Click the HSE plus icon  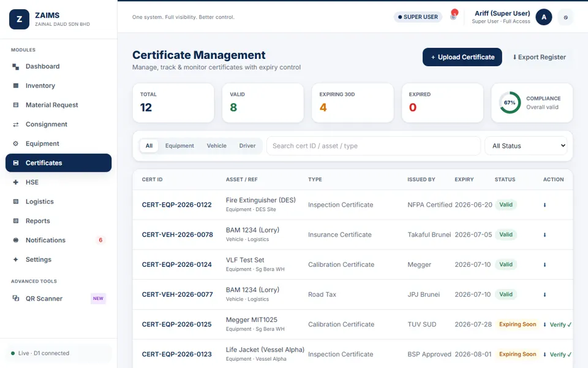16,182
